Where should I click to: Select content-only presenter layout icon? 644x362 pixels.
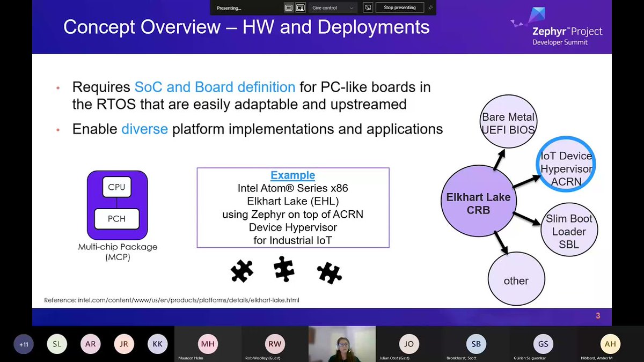[x=289, y=8]
